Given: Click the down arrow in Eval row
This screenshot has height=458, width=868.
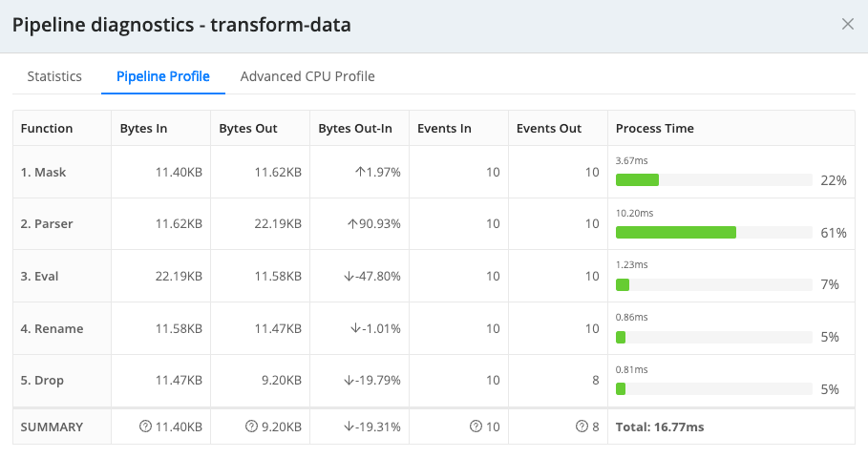Looking at the screenshot, I should coord(349,277).
